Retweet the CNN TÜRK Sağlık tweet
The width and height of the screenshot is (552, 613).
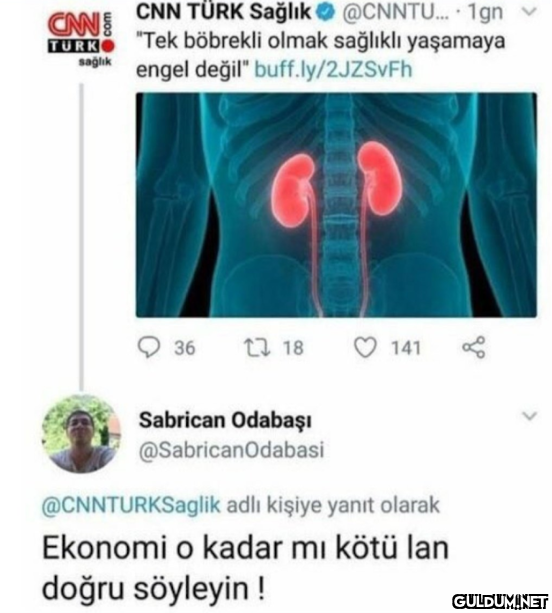point(257,347)
